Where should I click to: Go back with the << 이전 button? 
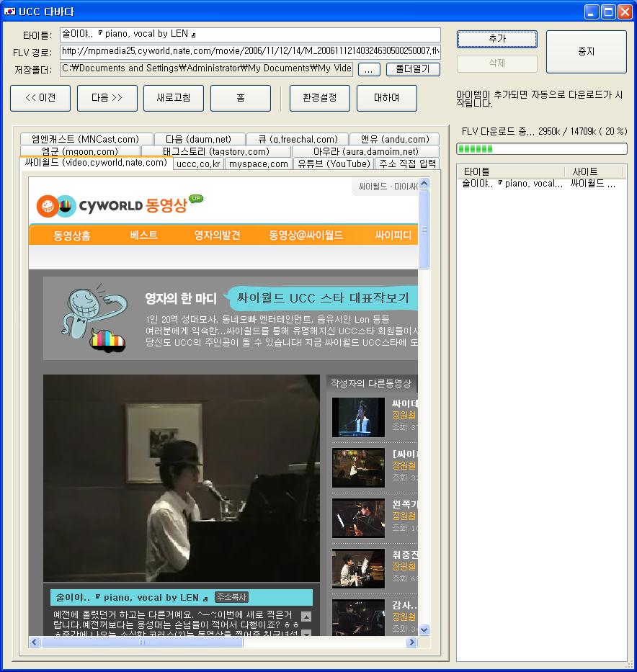pos(40,98)
